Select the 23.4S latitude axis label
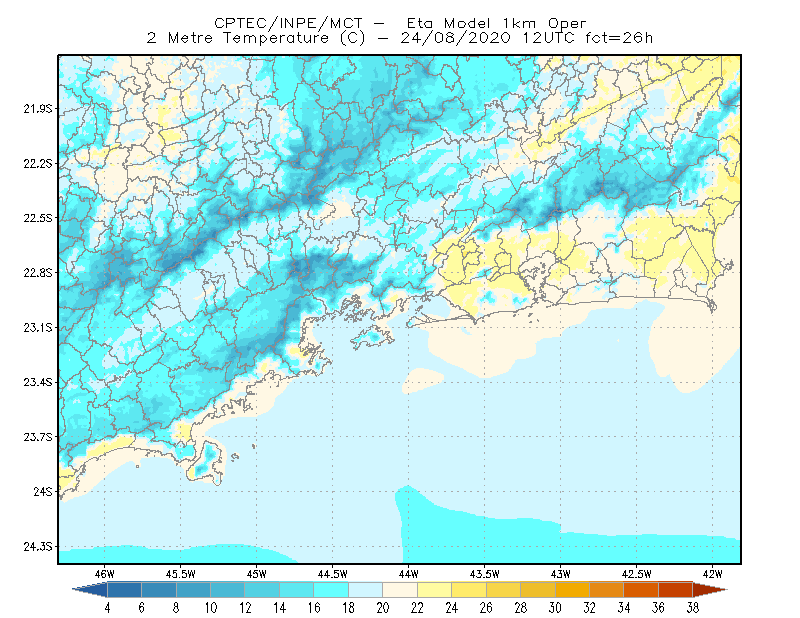Viewport: 800px width, 618px height. click(x=37, y=382)
